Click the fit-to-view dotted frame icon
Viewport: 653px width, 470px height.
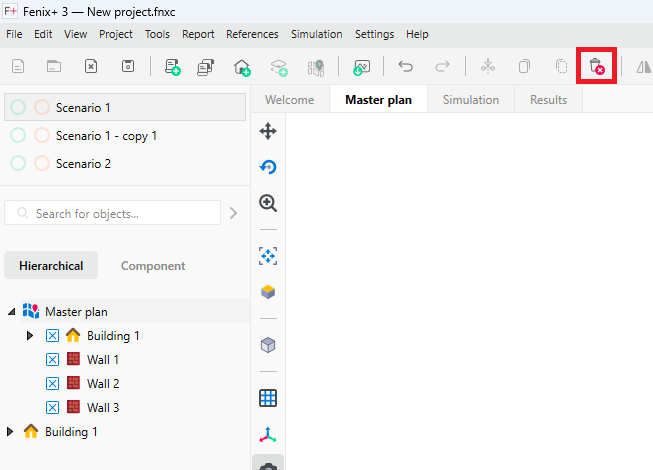268,256
